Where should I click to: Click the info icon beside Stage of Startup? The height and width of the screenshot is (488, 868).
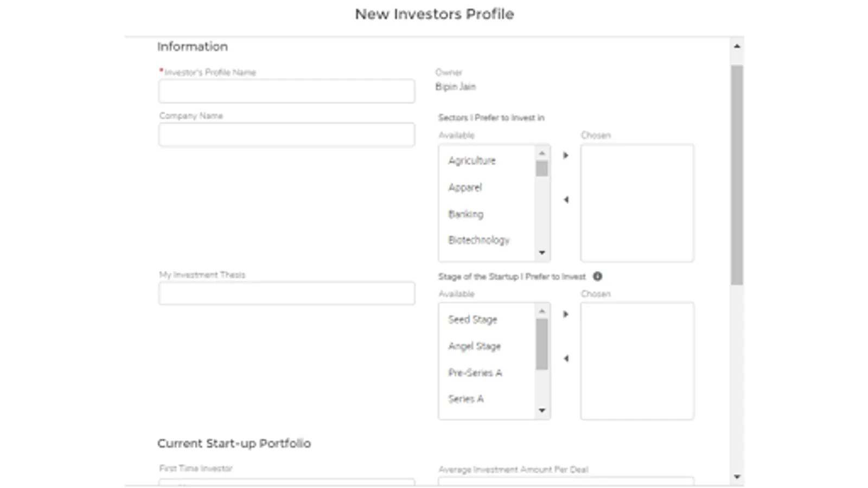click(597, 277)
